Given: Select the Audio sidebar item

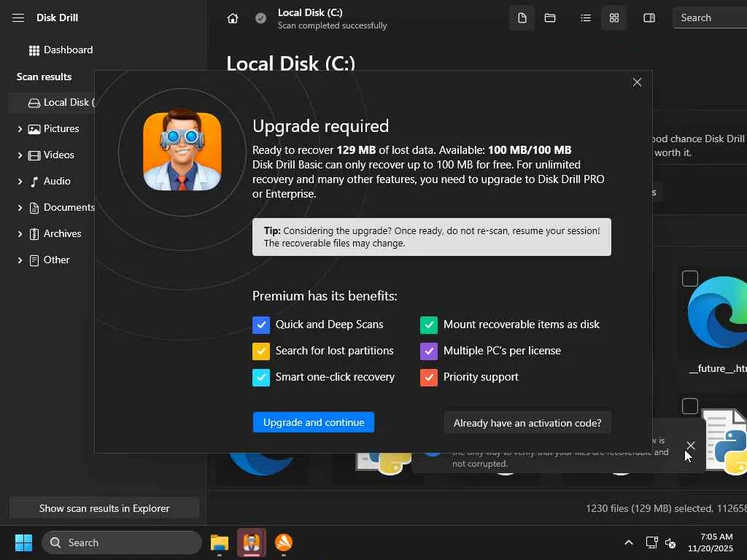Looking at the screenshot, I should pos(56,181).
